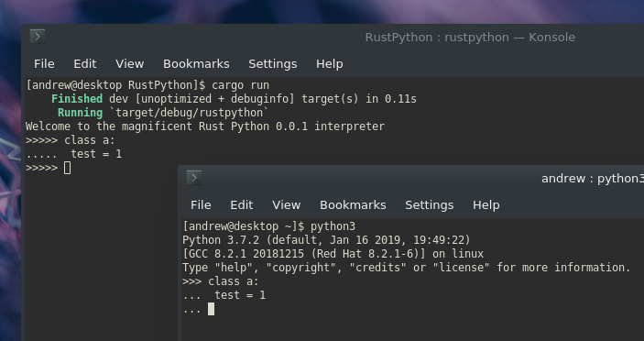Screen dimensions: 644x341
Task: Click the solid block cursor in python3 terminal
Action: pos(211,309)
